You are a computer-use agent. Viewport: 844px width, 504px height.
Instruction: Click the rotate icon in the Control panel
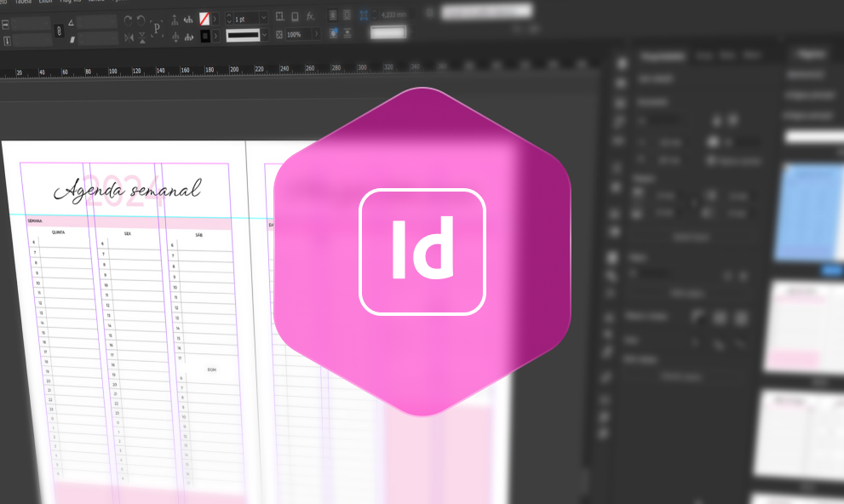[x=129, y=20]
